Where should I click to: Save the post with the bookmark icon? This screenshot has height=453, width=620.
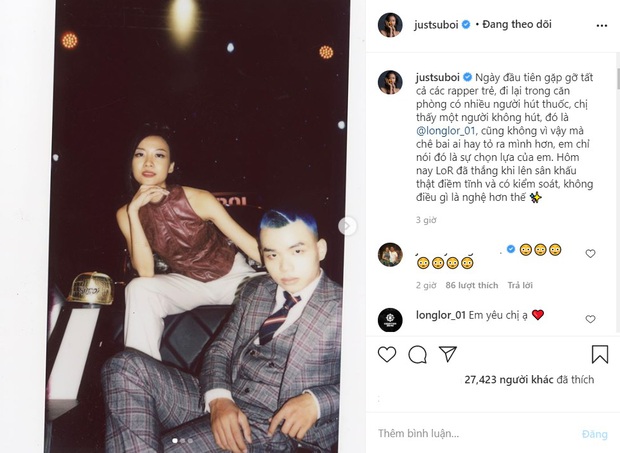tap(599, 354)
